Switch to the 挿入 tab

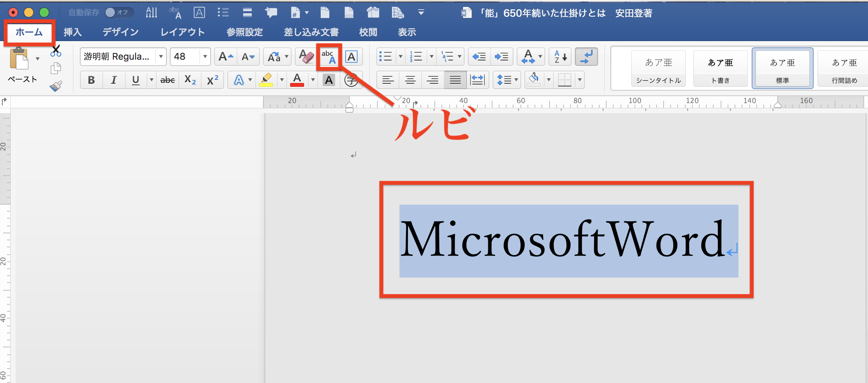(73, 32)
